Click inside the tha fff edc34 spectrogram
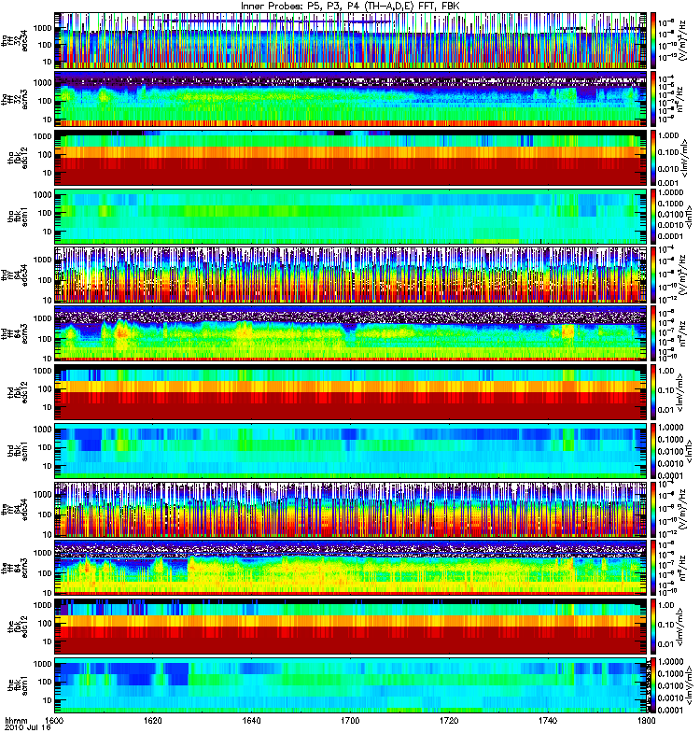This screenshot has height=747, width=700. click(x=350, y=40)
